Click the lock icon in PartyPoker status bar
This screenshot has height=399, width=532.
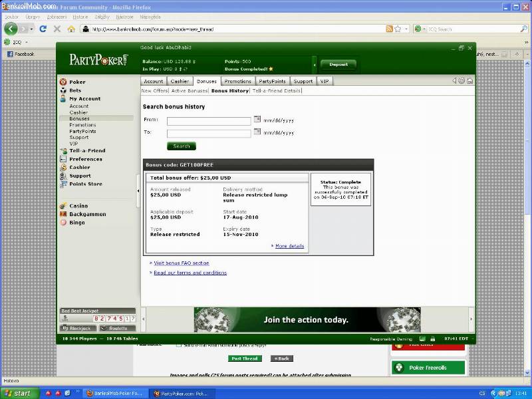433,338
